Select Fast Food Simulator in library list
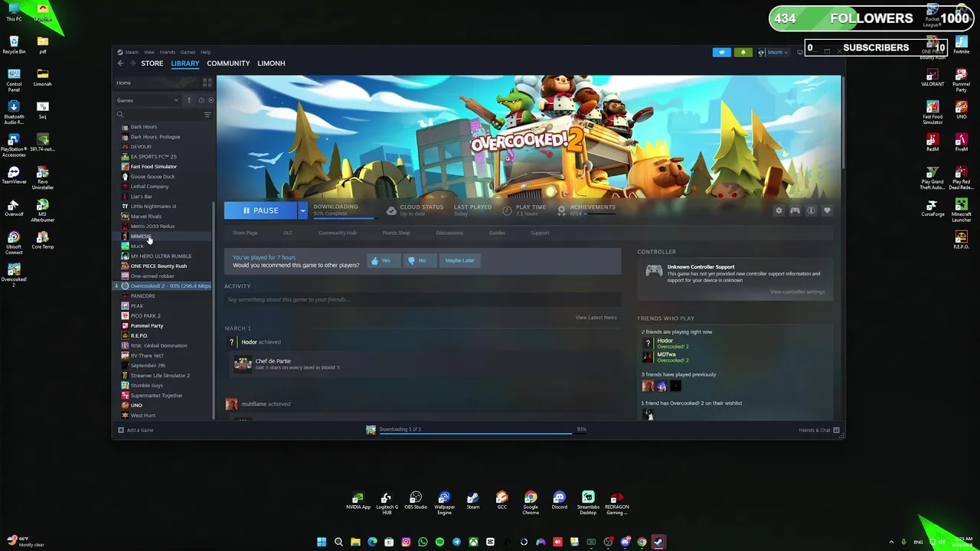The image size is (980, 551). pyautogui.click(x=153, y=167)
